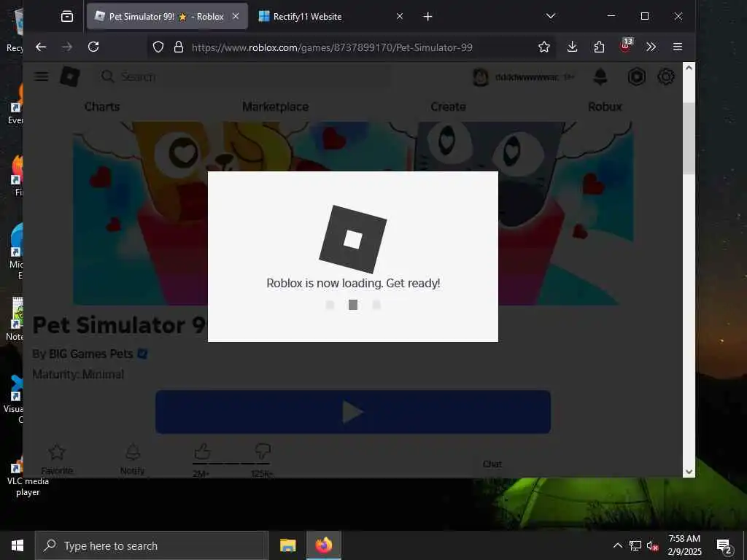Click the Roblox Search field
Screen dimensions: 747x560
tap(243, 77)
